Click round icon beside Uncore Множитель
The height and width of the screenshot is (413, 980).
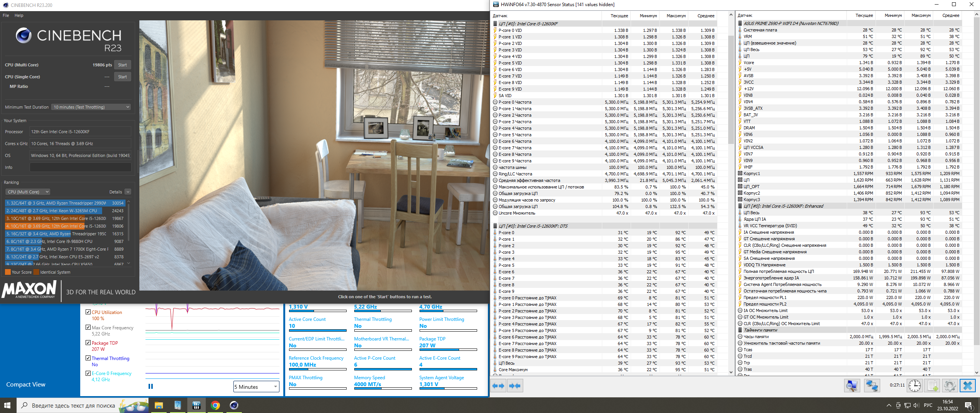495,213
